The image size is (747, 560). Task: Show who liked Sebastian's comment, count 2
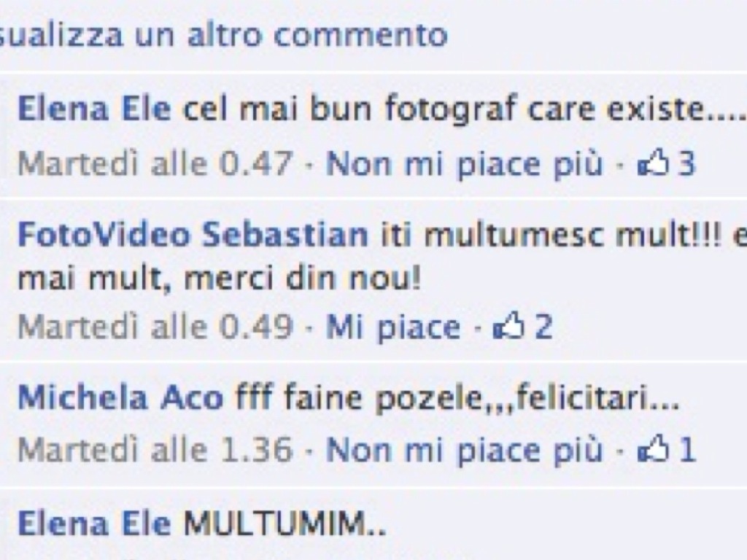522,327
